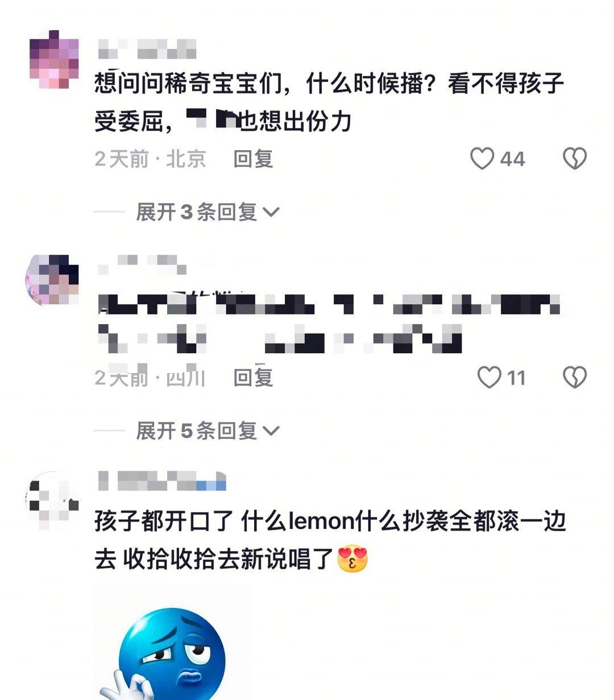Viewport: 614px width, 700px height.
Task: Open the third commenter's avatar
Action: (52, 498)
